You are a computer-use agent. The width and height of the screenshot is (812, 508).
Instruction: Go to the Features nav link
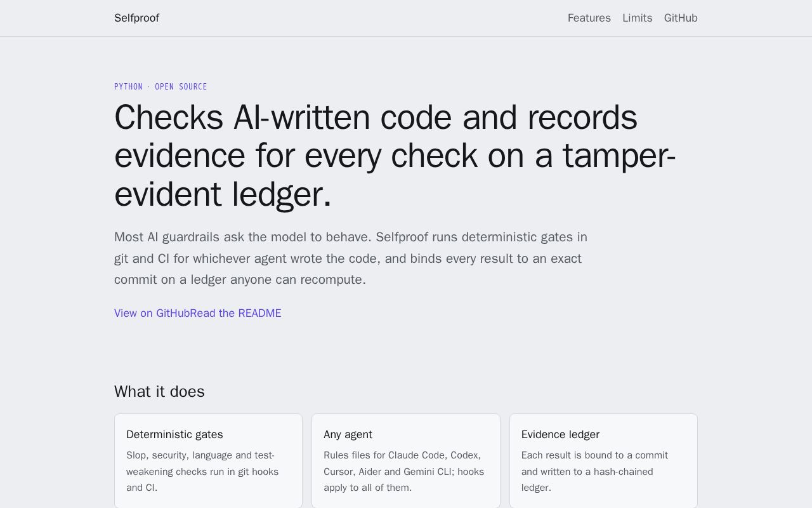[x=589, y=18]
